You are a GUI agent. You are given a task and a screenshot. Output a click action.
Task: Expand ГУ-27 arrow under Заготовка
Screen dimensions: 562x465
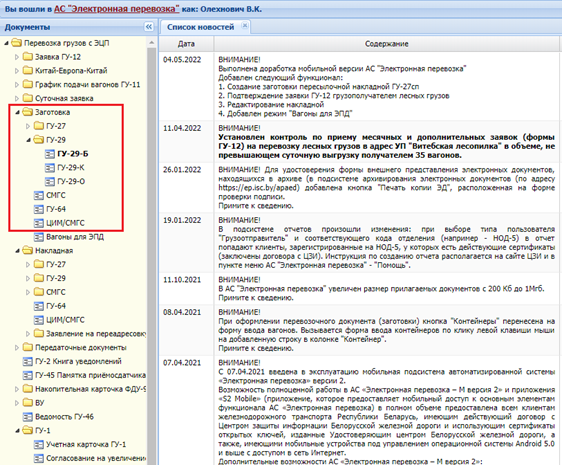28,126
